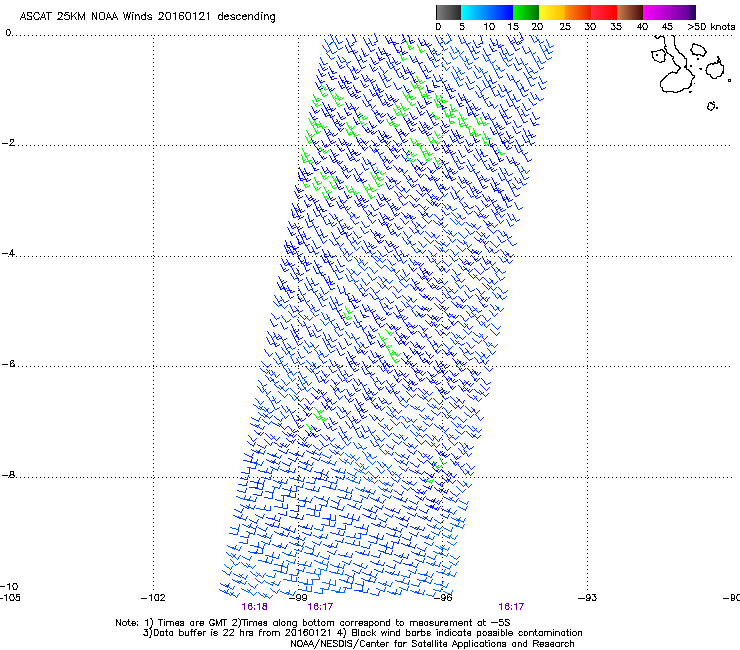Screen dimensions: 740x650
Task: Click the brown 35-40 knots color swatch
Action: [x=630, y=12]
